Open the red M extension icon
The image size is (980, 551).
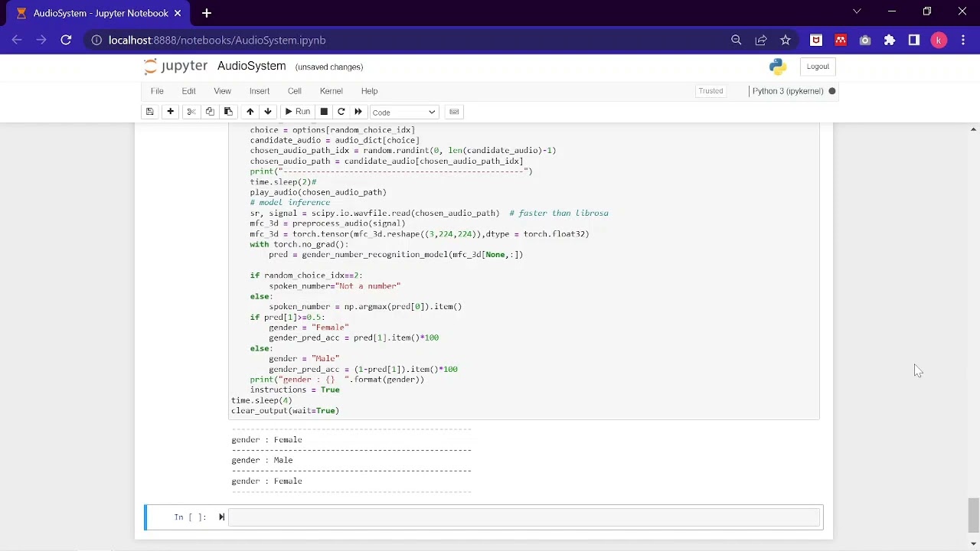841,40
